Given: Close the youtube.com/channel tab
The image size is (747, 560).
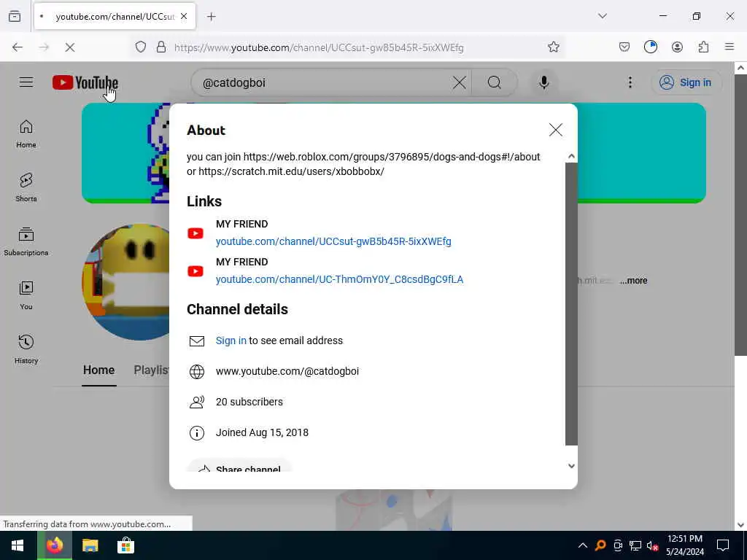Looking at the screenshot, I should click(184, 17).
